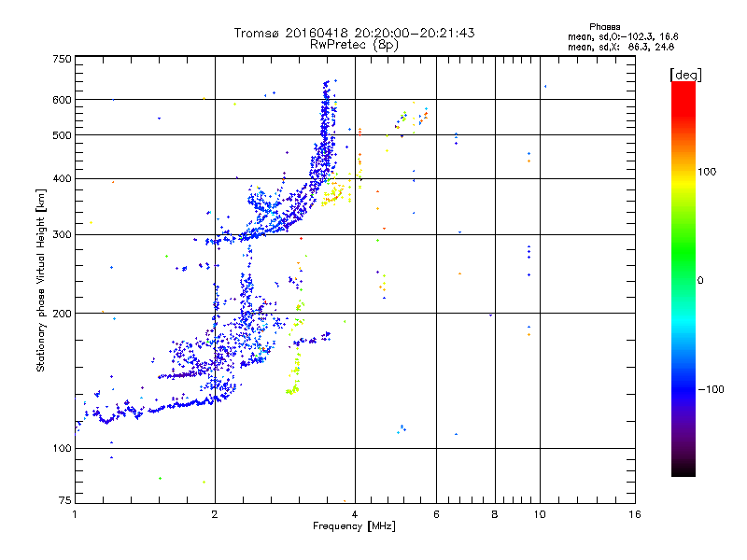The width and height of the screenshot is (747, 560).
Task: Click the x-axis tick label "2"
Action: coord(215,514)
